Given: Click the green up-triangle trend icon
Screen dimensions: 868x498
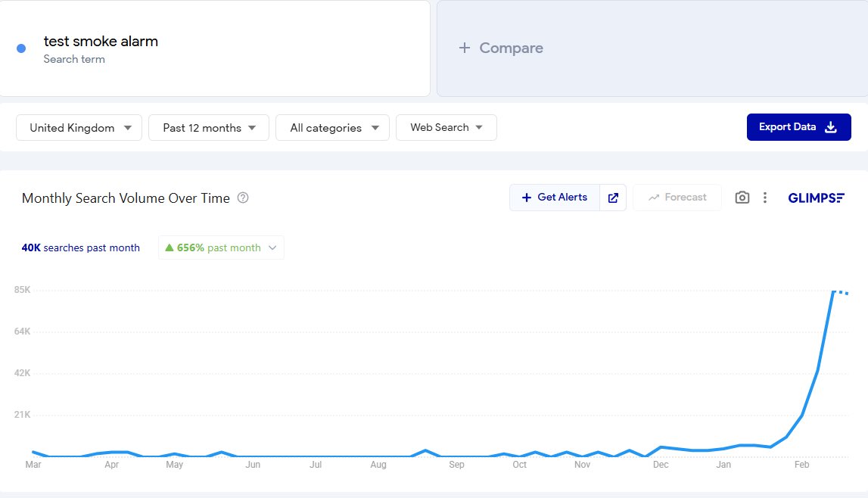Looking at the screenshot, I should tap(170, 247).
